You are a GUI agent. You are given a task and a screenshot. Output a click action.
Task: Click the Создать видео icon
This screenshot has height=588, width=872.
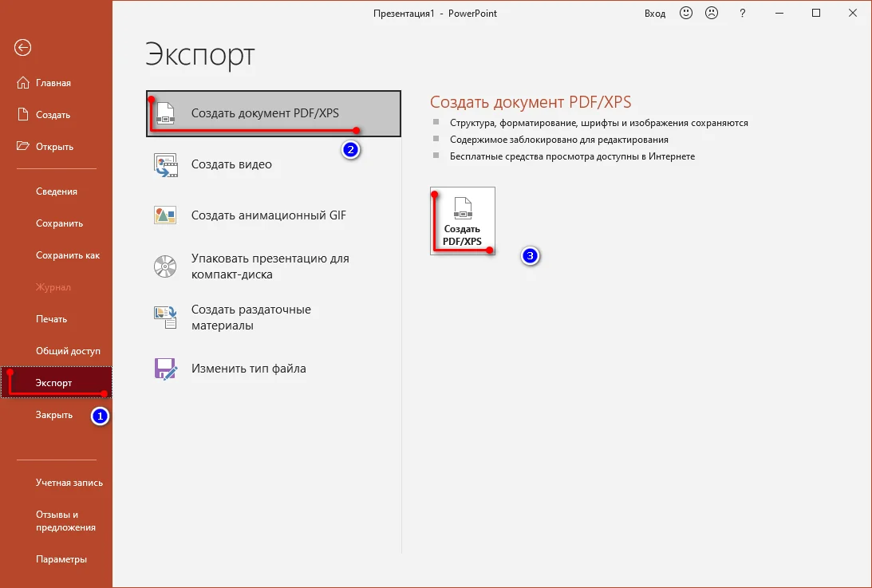(x=165, y=165)
